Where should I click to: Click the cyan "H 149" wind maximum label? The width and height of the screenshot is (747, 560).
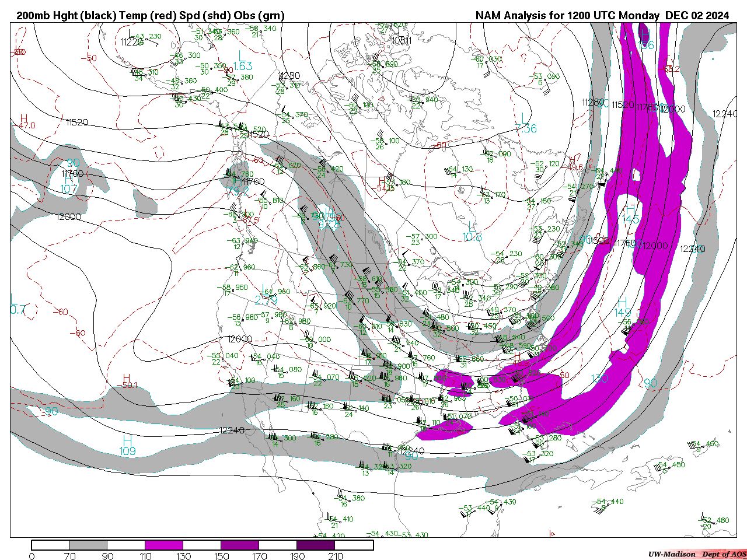pyautogui.click(x=623, y=307)
